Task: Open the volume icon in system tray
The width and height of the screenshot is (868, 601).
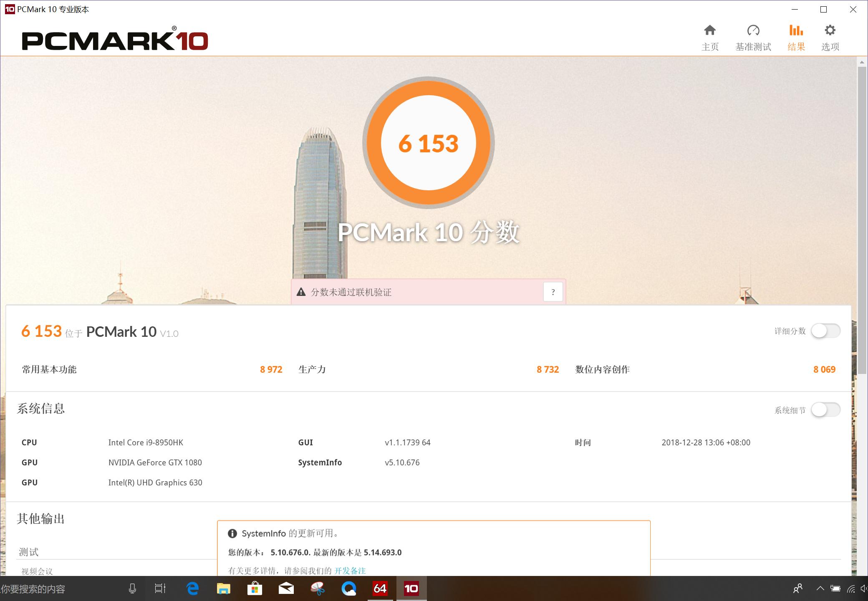Action: click(862, 588)
